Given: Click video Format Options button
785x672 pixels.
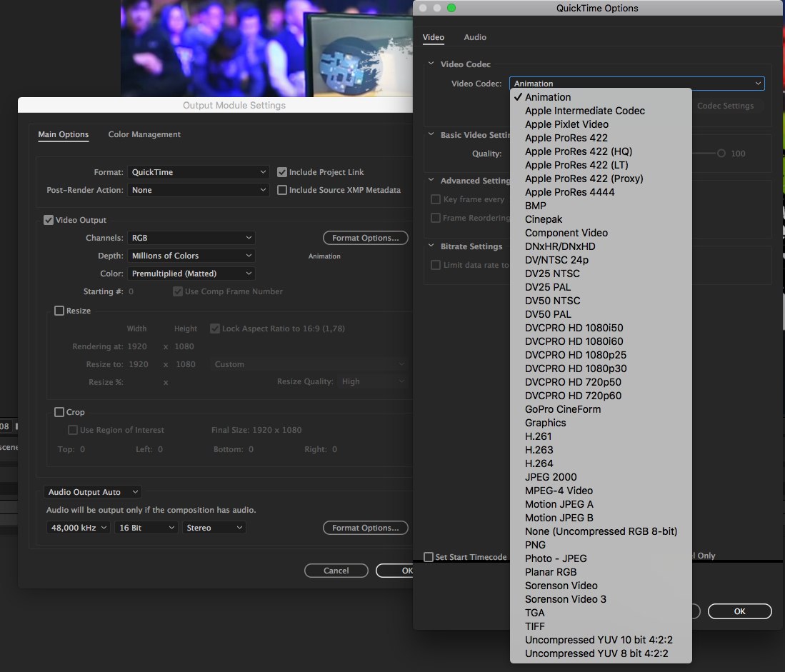Looking at the screenshot, I should pyautogui.click(x=366, y=238).
